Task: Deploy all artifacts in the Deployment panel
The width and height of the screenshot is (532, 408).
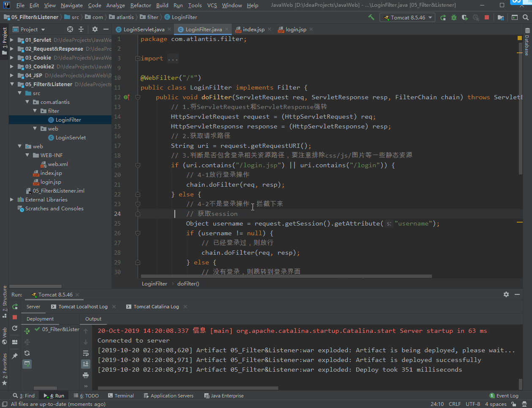Action: pyautogui.click(x=27, y=331)
